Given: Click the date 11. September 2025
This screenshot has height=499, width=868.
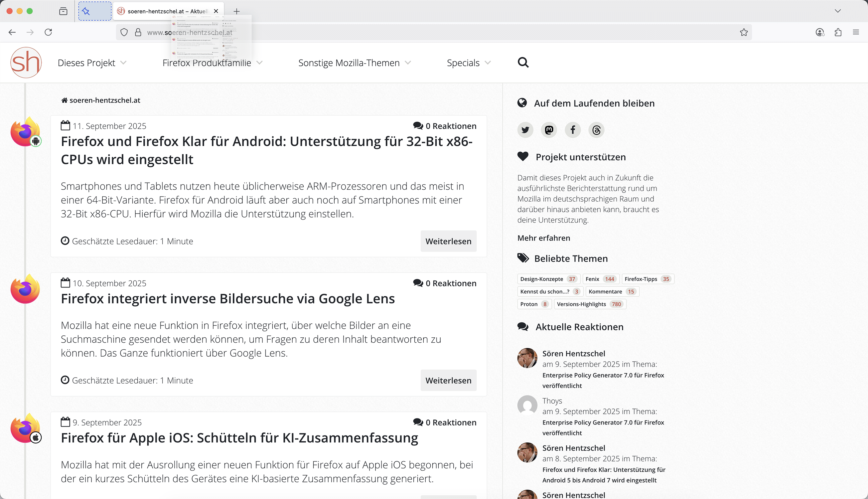Looking at the screenshot, I should (x=109, y=126).
